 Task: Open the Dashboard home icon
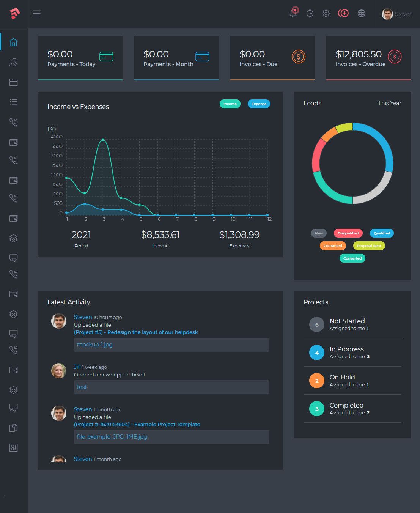click(x=13, y=42)
